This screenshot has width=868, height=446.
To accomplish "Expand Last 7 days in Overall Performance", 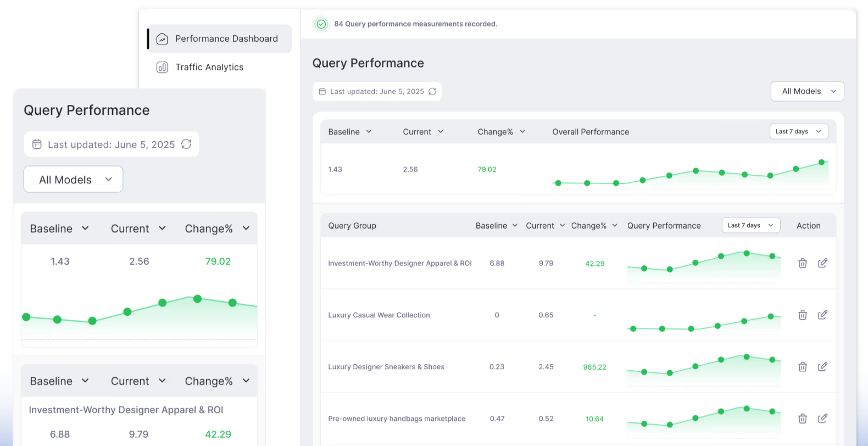I will (x=798, y=132).
